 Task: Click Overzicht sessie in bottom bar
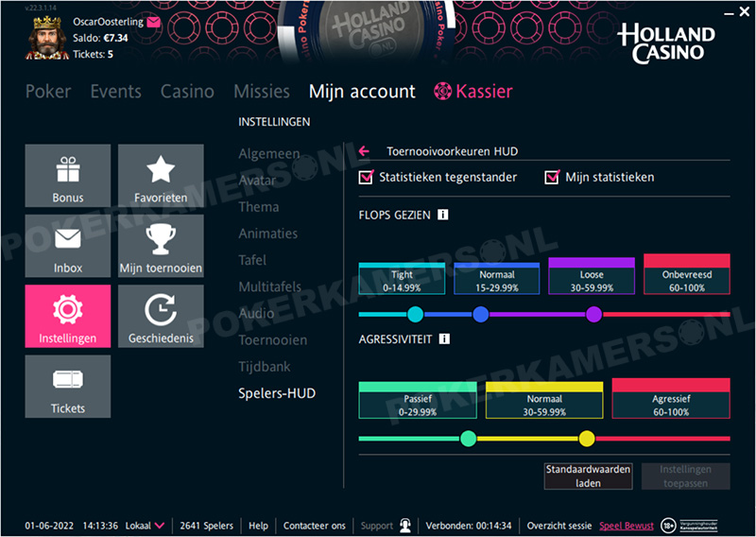[x=559, y=526]
